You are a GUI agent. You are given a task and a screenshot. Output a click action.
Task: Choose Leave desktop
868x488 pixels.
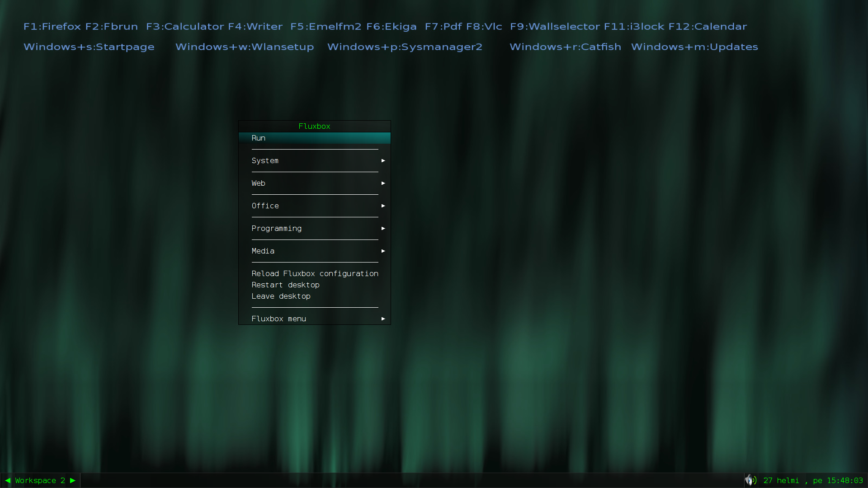coord(314,296)
